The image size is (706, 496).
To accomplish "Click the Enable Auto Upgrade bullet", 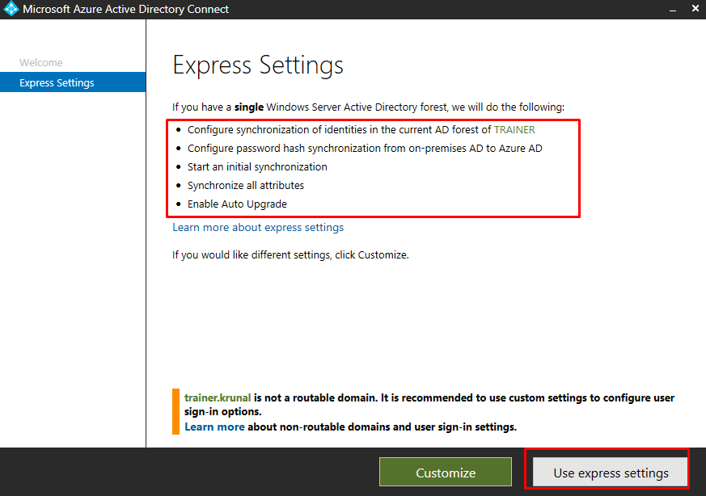I will coord(237,204).
